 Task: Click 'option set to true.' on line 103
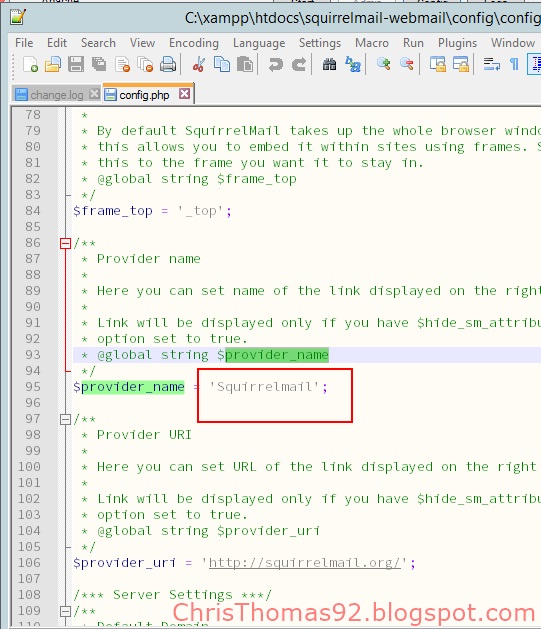(172, 515)
